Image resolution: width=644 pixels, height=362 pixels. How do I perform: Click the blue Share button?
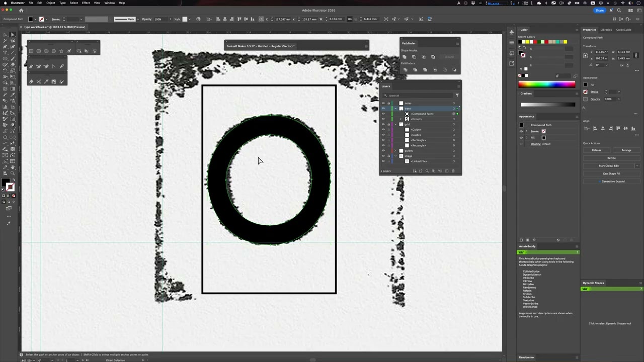(x=600, y=10)
